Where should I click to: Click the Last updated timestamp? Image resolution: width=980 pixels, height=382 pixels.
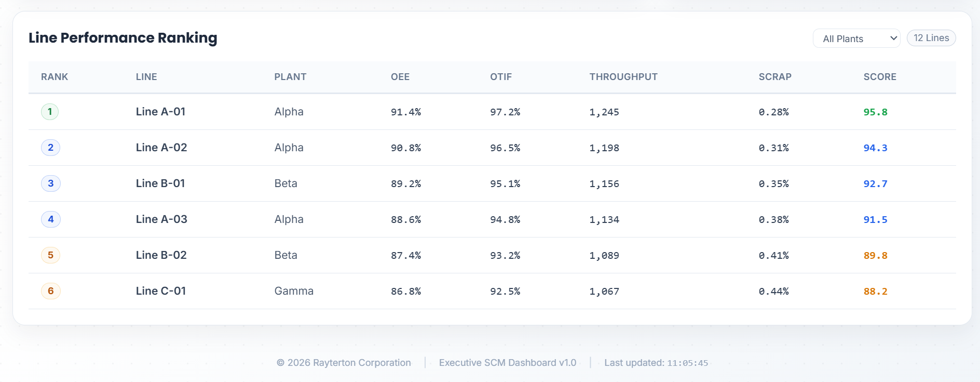click(687, 363)
